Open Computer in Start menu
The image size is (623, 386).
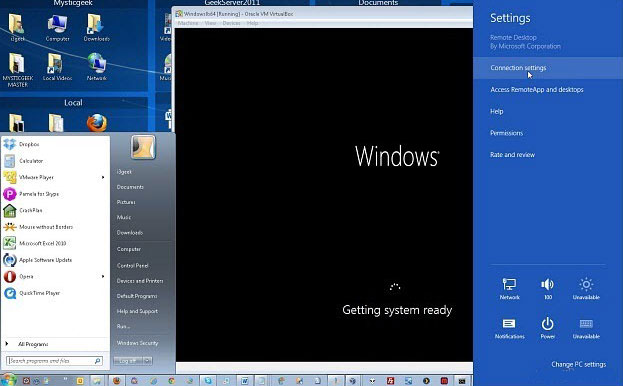tap(129, 249)
